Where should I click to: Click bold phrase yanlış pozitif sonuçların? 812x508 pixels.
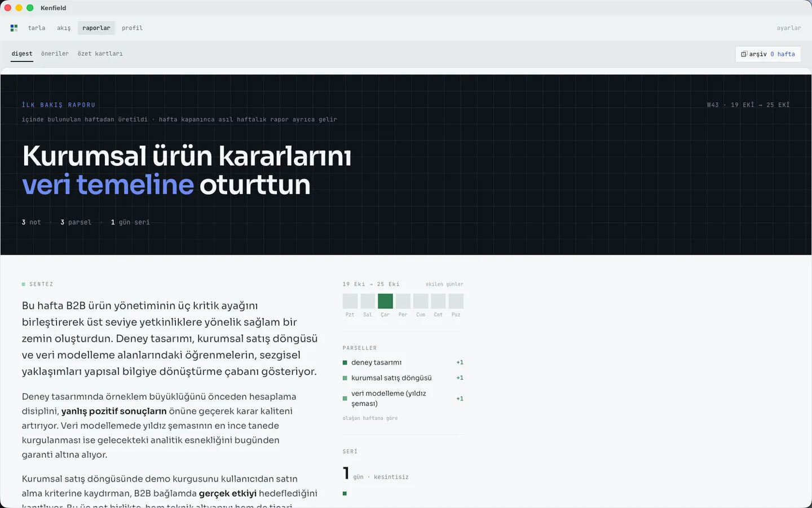(x=114, y=411)
